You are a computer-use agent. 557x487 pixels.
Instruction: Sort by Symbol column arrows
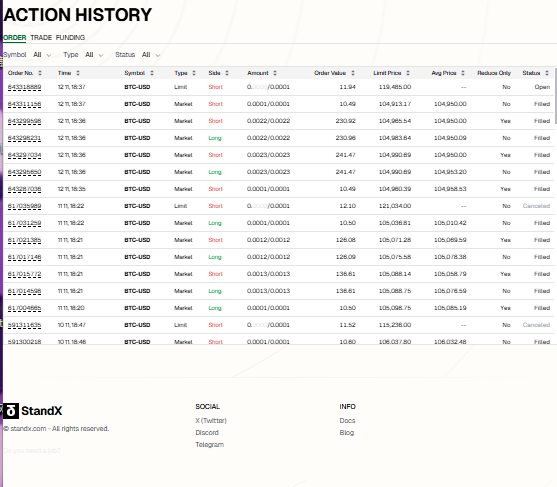152,73
